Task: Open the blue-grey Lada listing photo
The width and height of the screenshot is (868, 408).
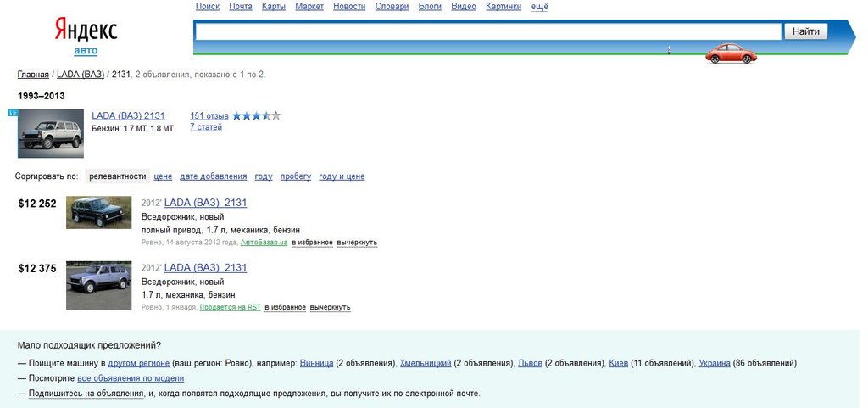Action: pos(99,286)
